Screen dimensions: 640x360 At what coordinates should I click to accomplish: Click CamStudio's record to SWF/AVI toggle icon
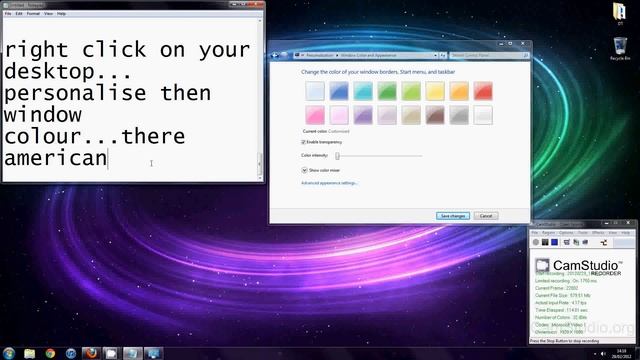point(585,242)
